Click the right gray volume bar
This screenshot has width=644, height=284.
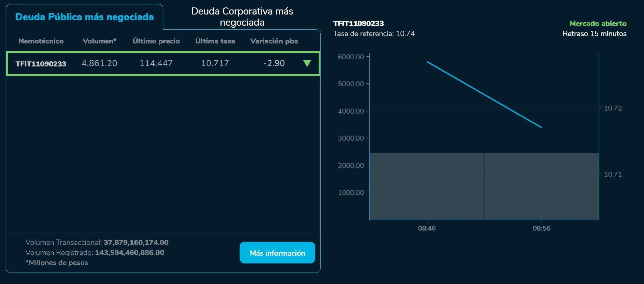(x=541, y=186)
